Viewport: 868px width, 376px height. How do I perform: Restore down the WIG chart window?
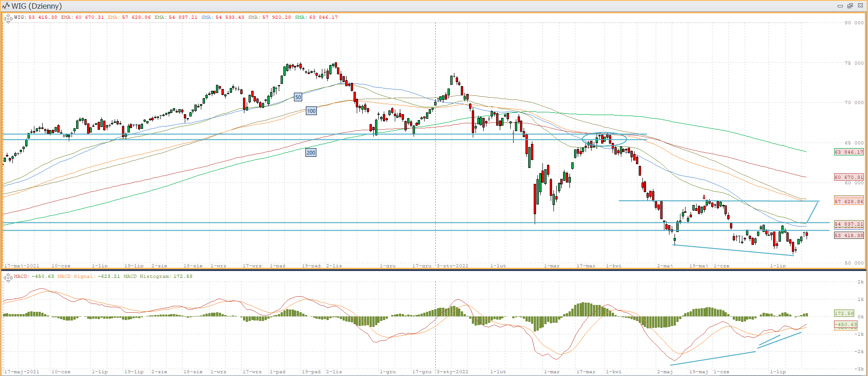tap(850, 6)
